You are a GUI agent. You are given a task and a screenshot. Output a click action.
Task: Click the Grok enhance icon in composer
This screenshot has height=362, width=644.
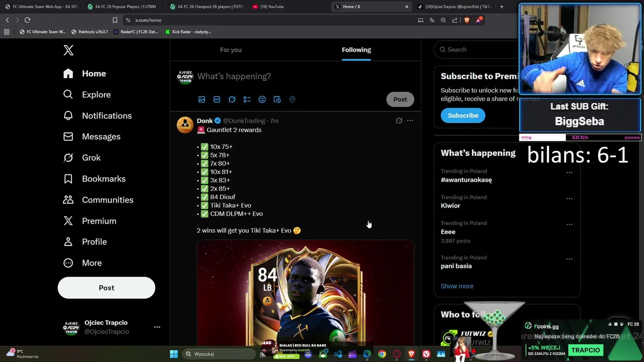click(x=232, y=100)
